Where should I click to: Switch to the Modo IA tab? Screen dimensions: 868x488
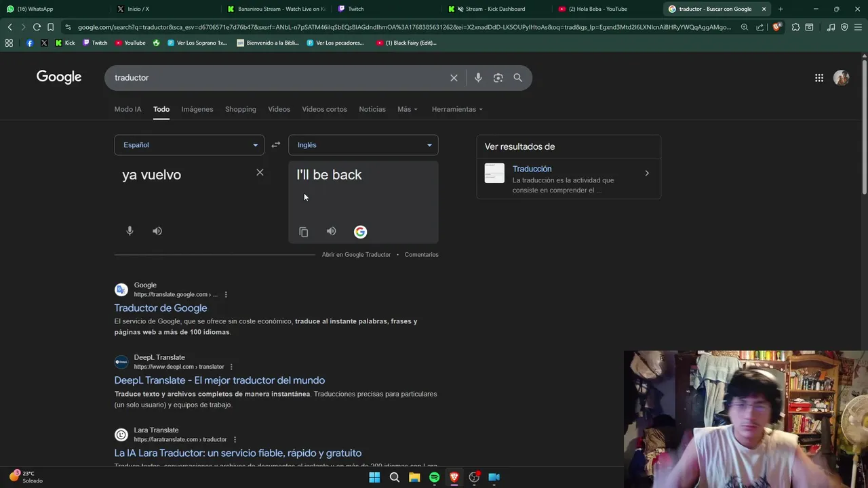point(127,109)
